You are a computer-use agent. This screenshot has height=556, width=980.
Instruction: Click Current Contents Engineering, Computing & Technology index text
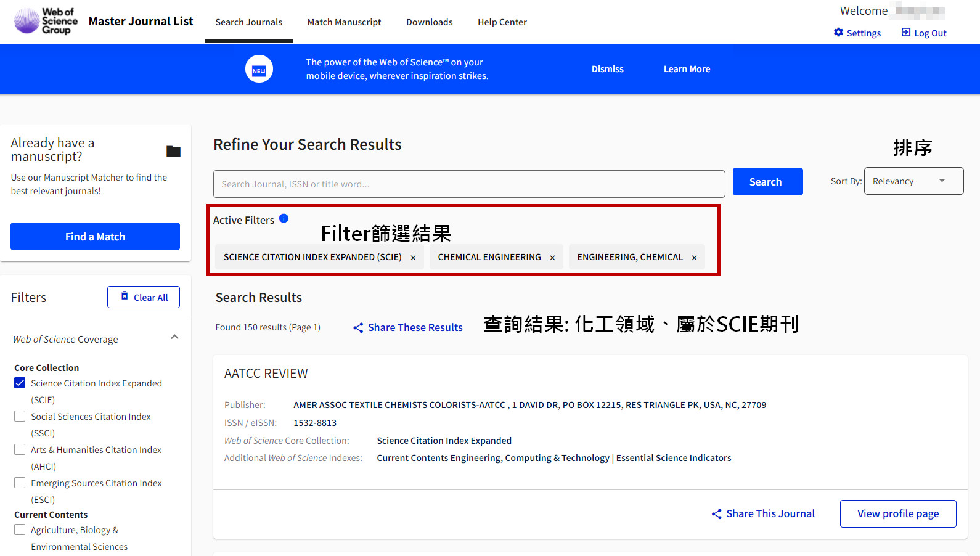click(x=493, y=458)
